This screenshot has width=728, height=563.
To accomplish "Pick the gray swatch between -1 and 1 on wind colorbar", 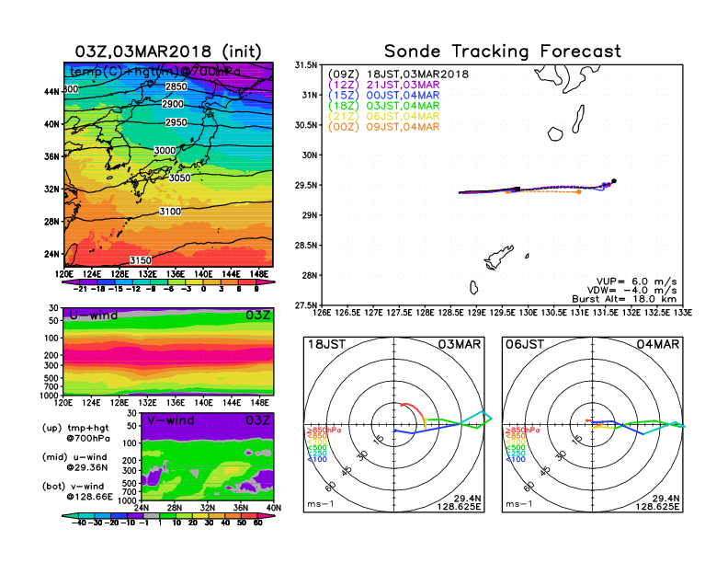I will coord(152,515).
